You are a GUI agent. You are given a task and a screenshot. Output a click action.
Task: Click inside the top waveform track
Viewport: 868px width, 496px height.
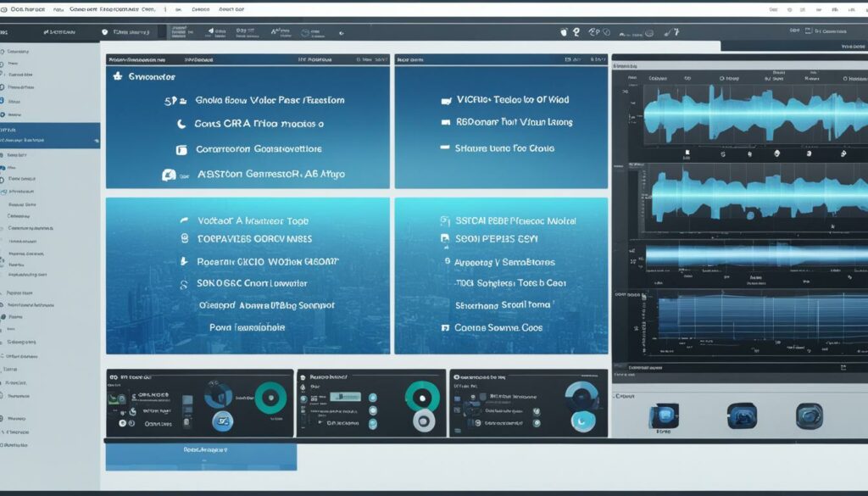755,115
